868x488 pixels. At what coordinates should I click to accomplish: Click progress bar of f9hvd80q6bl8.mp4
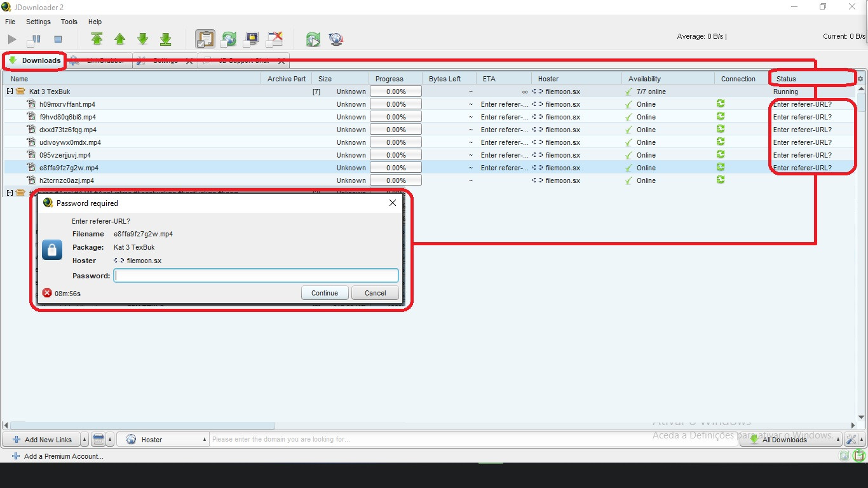coord(396,117)
